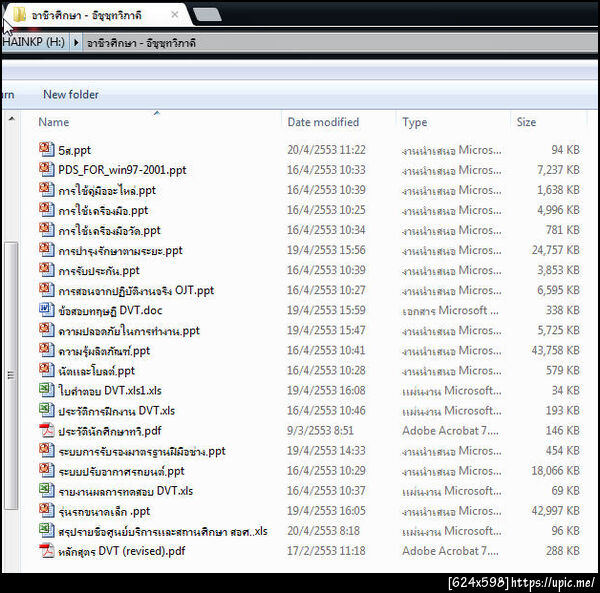Click the size value 7,237 KB
Screen dimensions: 600x593
coord(558,169)
